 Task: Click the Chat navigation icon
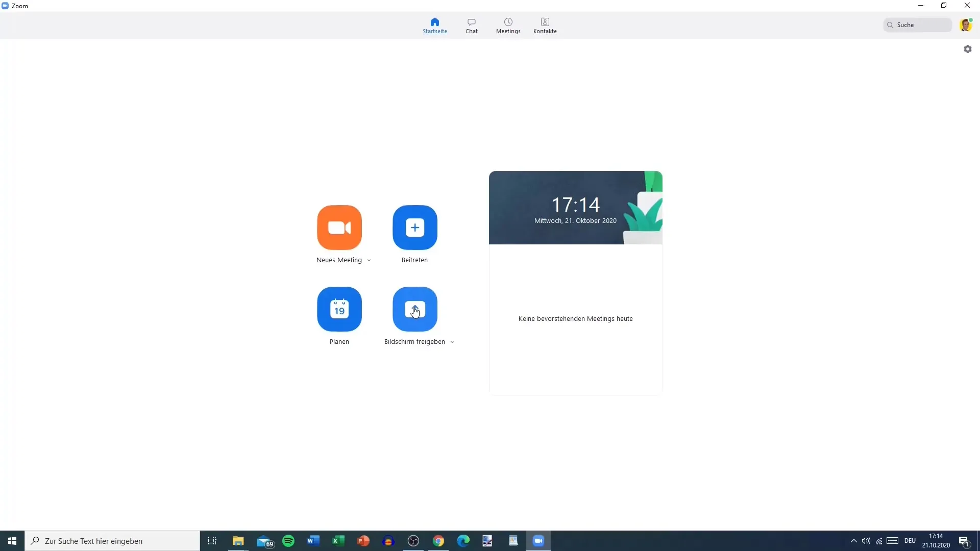471,25
